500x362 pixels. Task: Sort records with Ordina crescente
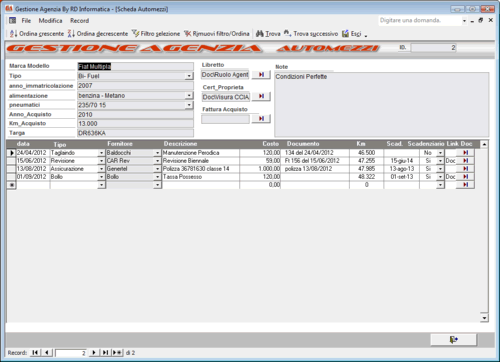[37, 34]
